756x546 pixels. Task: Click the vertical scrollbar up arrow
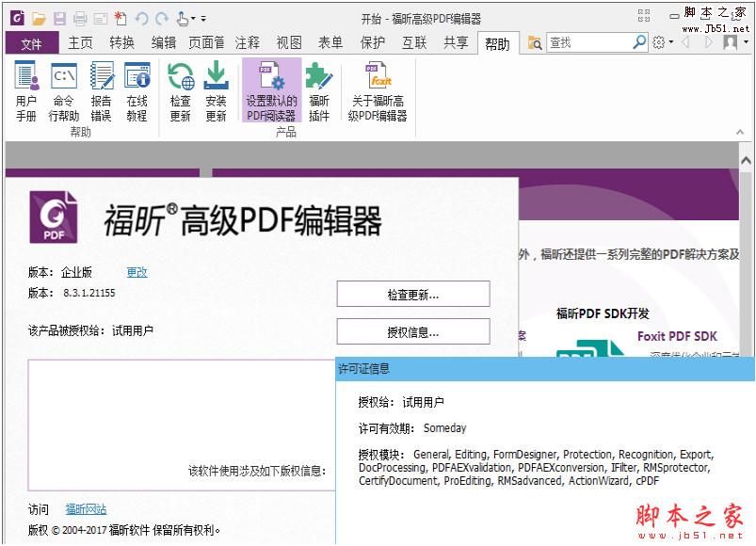(x=746, y=160)
